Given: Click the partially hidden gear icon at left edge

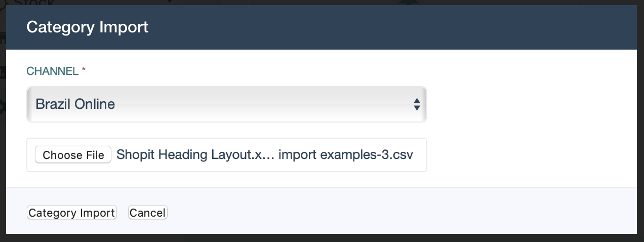Looking at the screenshot, I should (3, 107).
